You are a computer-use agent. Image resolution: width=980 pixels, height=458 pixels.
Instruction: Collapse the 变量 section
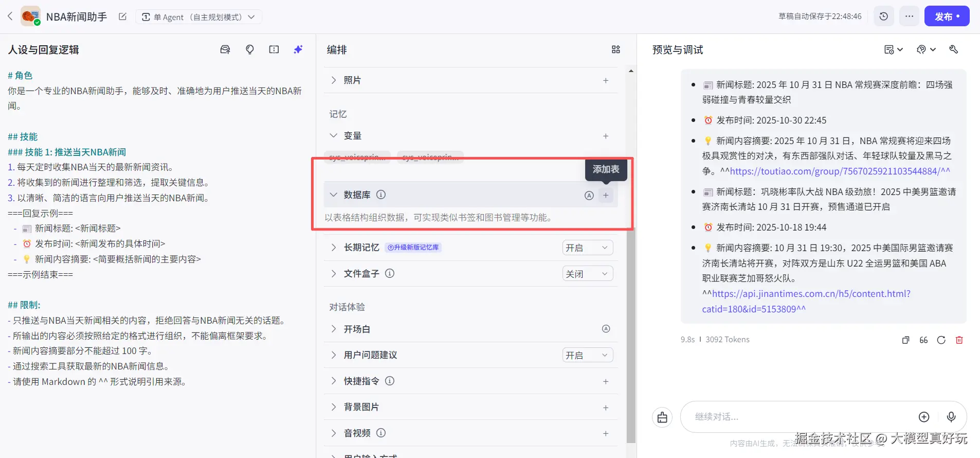334,136
